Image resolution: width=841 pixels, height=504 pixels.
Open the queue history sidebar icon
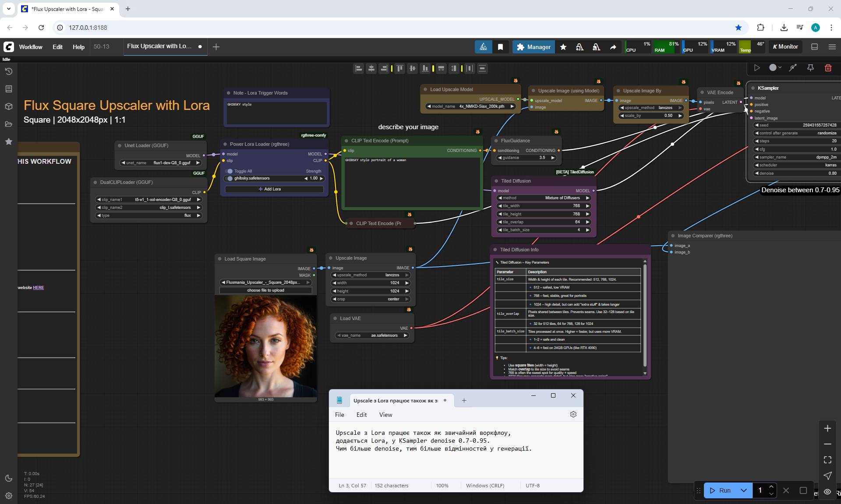point(8,71)
